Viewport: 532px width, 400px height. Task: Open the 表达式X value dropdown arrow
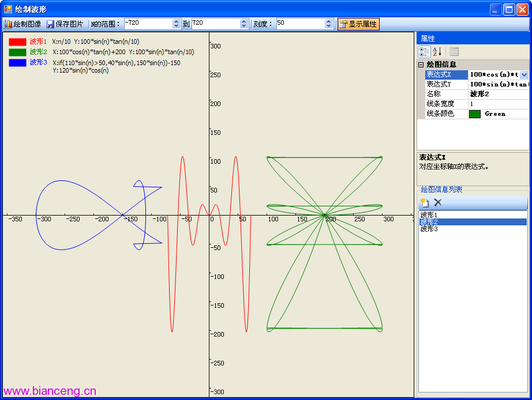click(x=524, y=74)
